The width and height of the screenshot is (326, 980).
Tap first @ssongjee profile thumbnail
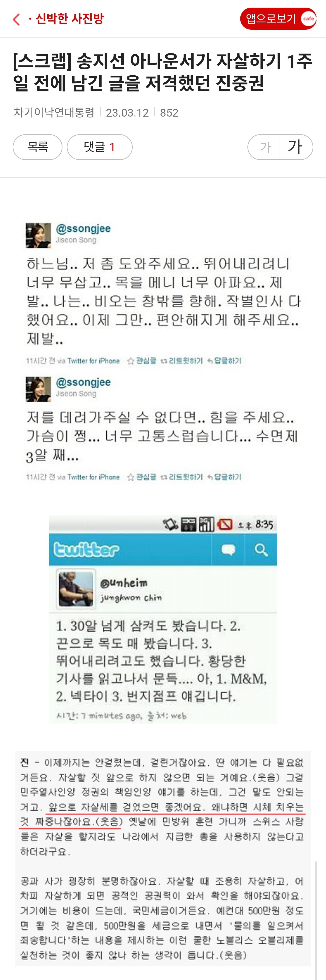pos(38,235)
